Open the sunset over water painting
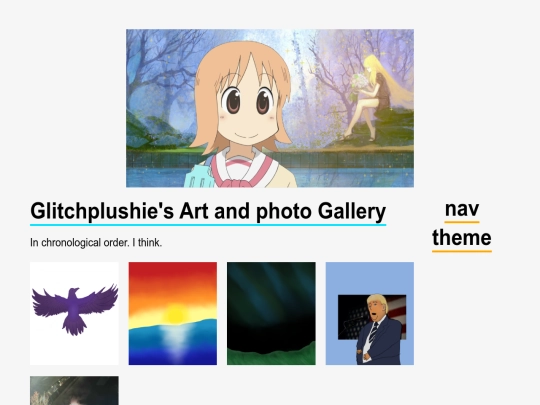The image size is (540, 405). (x=173, y=313)
